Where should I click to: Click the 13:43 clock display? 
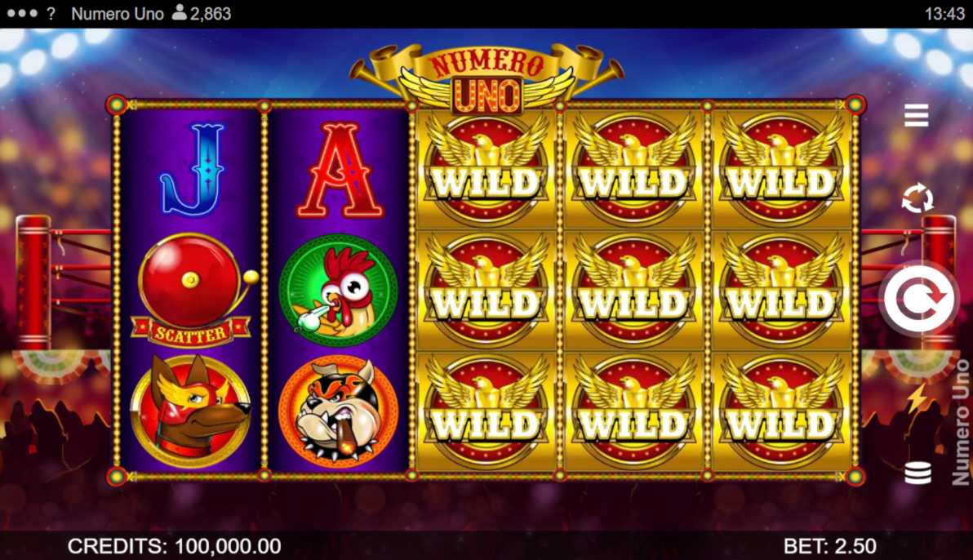944,14
